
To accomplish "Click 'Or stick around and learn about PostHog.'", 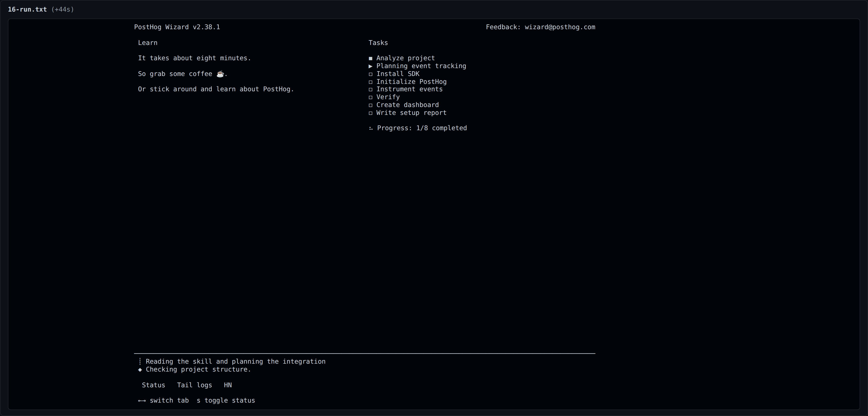I will coord(216,89).
